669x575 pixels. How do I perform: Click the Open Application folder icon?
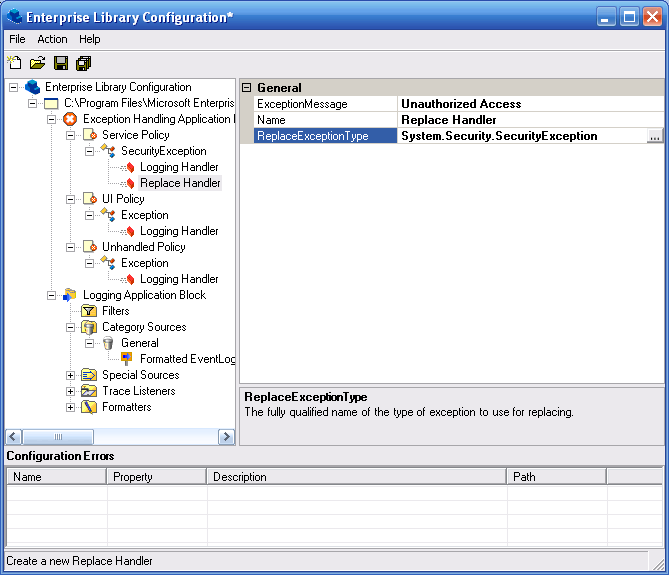pos(37,63)
